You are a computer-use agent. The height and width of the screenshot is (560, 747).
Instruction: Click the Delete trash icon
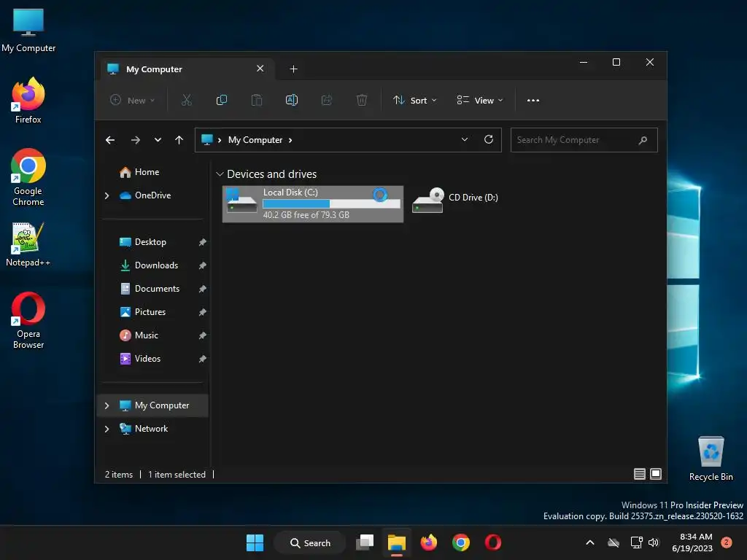click(x=362, y=100)
